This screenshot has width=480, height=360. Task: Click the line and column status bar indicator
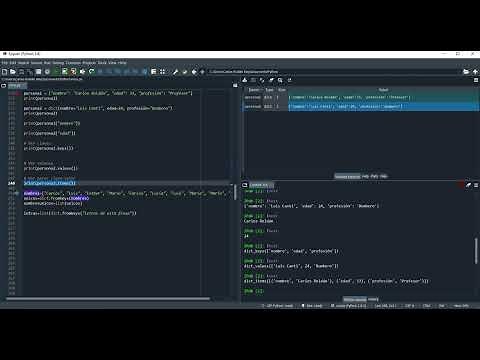[385, 306]
